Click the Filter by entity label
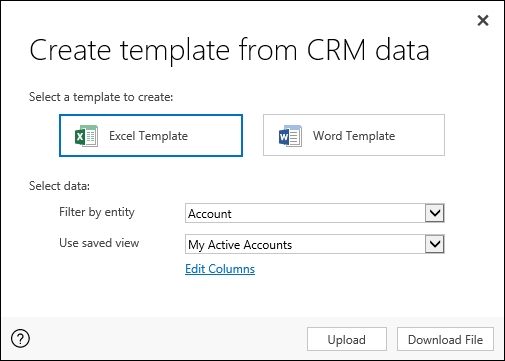Image resolution: width=505 pixels, height=361 pixels. pyautogui.click(x=97, y=212)
